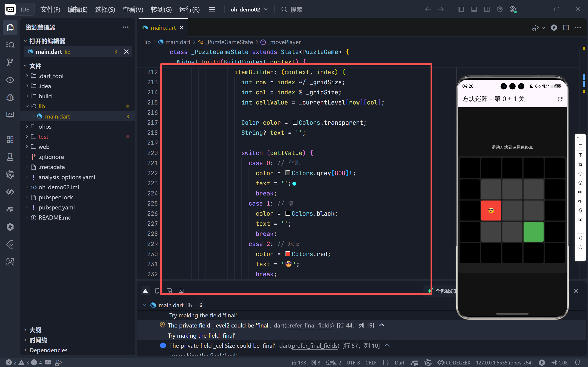Click the notifications bell in the status bar
The height and width of the screenshot is (367, 588).
click(578, 362)
